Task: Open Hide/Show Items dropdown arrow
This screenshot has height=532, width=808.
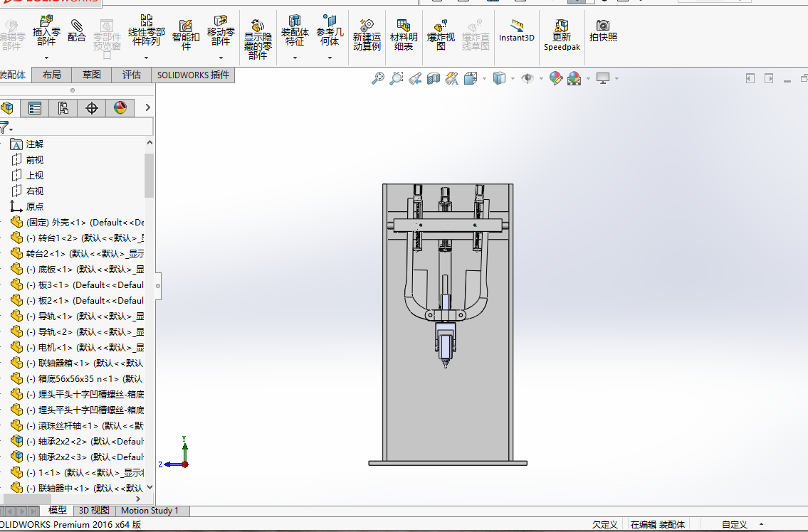Action: click(x=541, y=79)
